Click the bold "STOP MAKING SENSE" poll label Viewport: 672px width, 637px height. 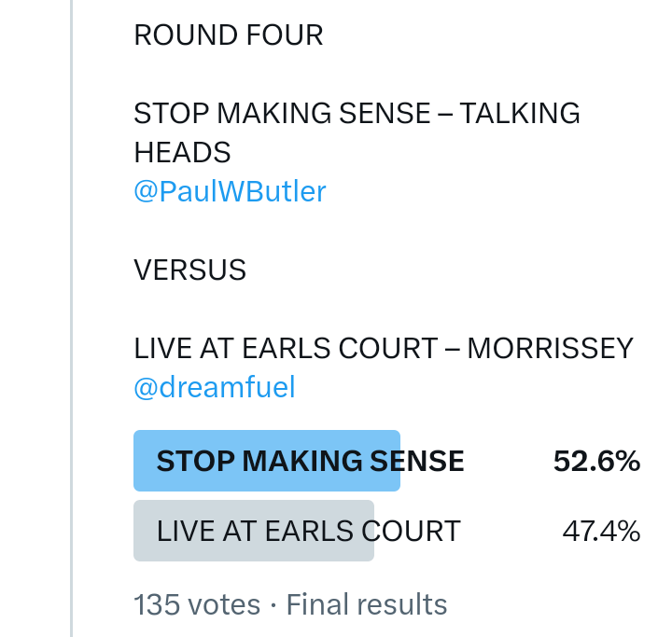[310, 461]
